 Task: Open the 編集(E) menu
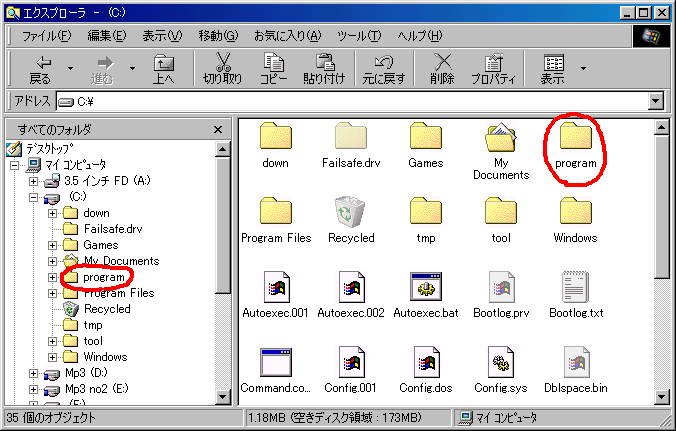pyautogui.click(x=106, y=36)
